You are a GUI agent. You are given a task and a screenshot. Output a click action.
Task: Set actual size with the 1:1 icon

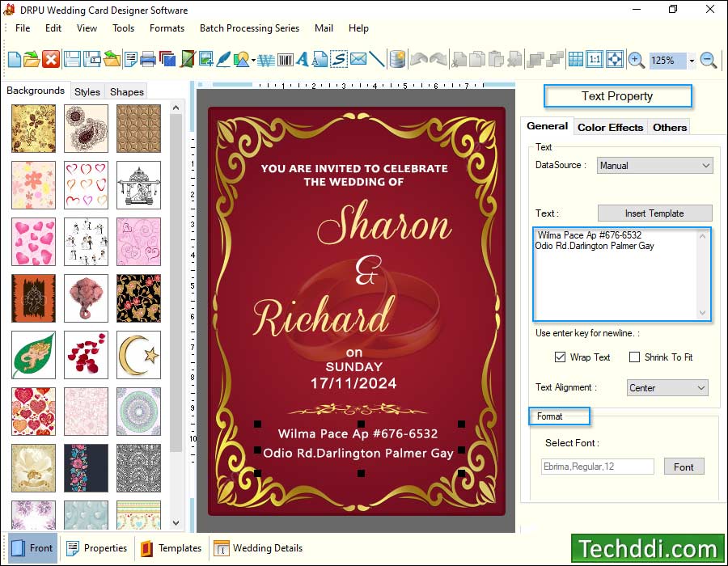595,60
